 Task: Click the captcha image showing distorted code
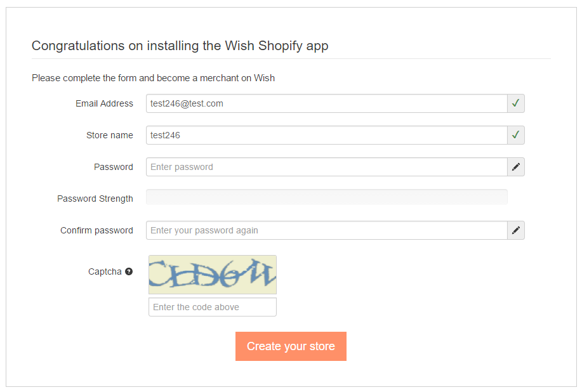[x=212, y=275]
